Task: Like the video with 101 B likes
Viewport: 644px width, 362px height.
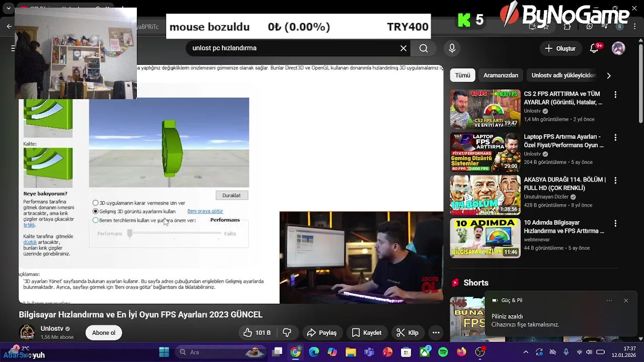Action: 257,333
